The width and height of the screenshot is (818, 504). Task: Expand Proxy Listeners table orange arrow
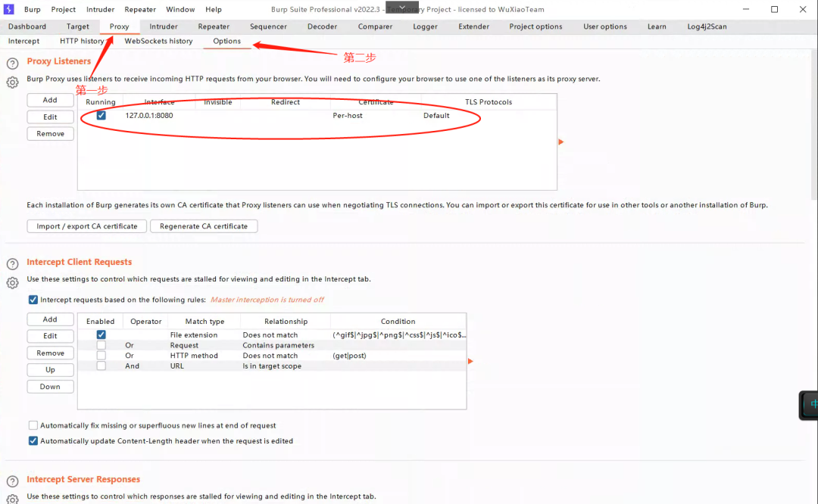pyautogui.click(x=560, y=142)
